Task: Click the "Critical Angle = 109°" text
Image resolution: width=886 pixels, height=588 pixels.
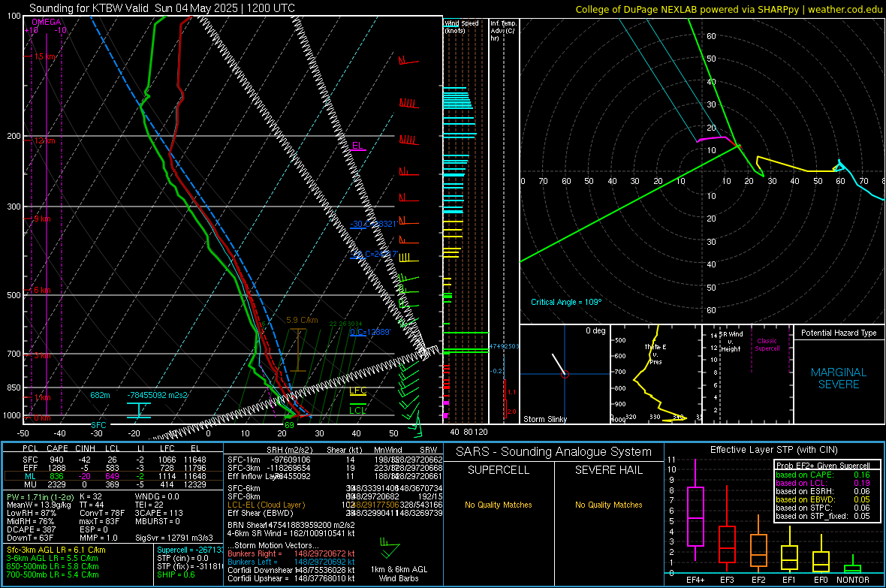Action: tap(566, 302)
